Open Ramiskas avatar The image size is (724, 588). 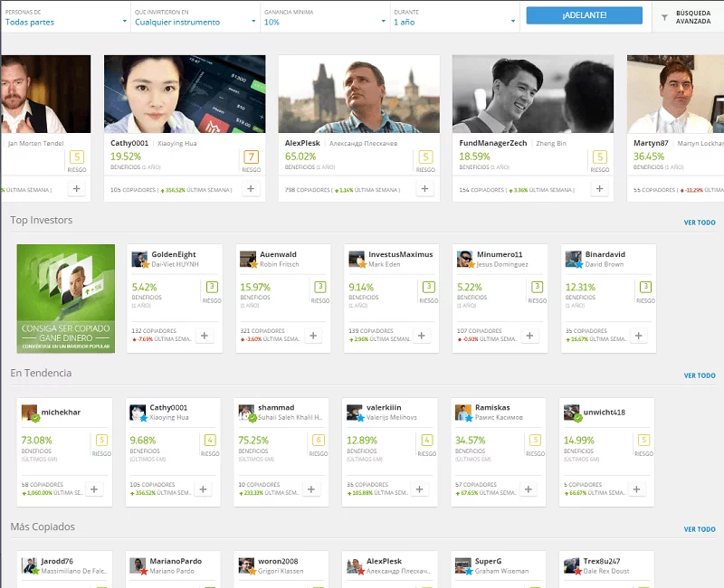click(x=463, y=413)
